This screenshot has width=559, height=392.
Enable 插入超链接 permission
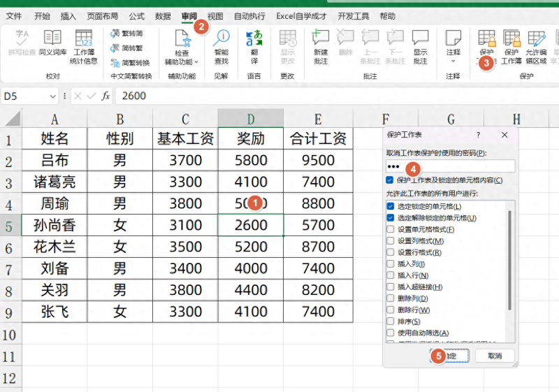391,287
